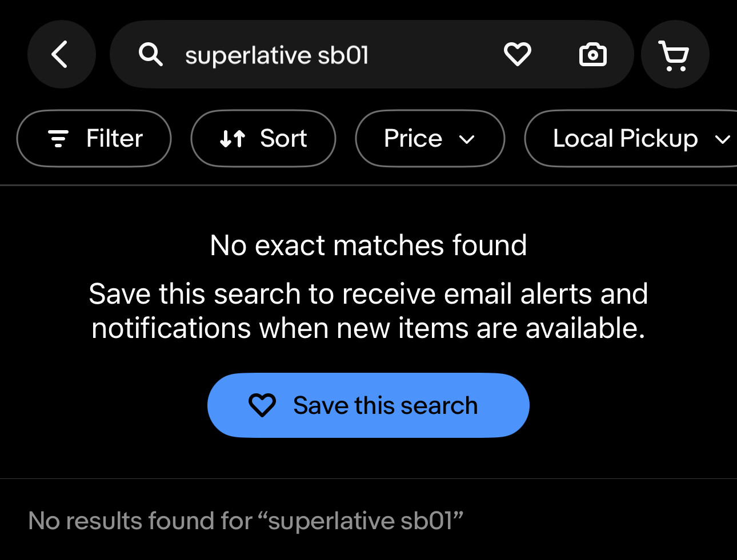
Task: Click the heart icon on the blue button
Action: [262, 405]
